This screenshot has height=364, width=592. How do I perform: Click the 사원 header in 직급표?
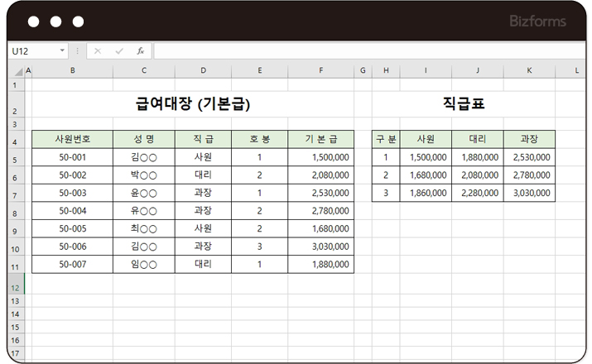pyautogui.click(x=426, y=139)
